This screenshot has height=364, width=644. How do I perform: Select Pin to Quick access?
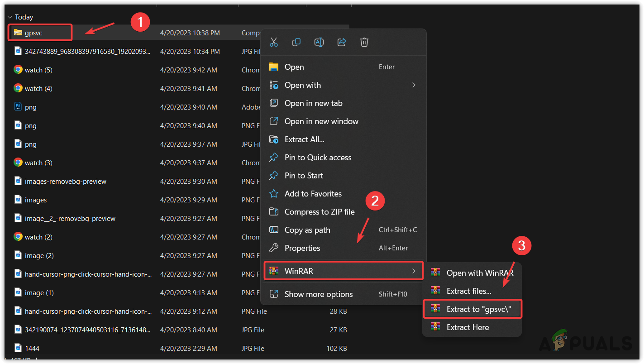click(318, 158)
